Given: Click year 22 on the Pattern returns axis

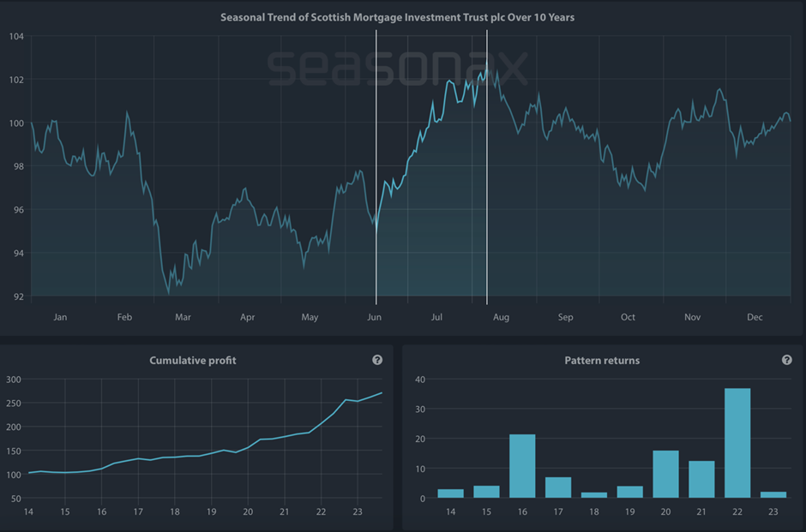Looking at the screenshot, I should [x=737, y=512].
